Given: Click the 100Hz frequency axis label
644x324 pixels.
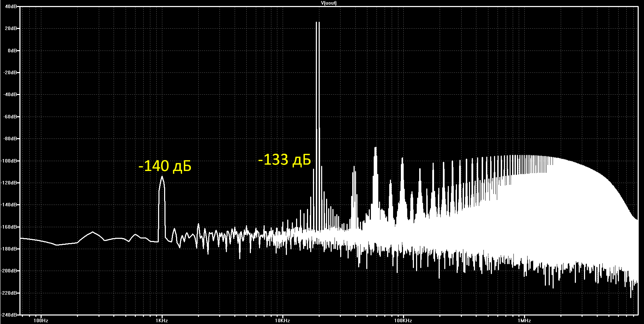Looking at the screenshot, I should coord(41,320).
